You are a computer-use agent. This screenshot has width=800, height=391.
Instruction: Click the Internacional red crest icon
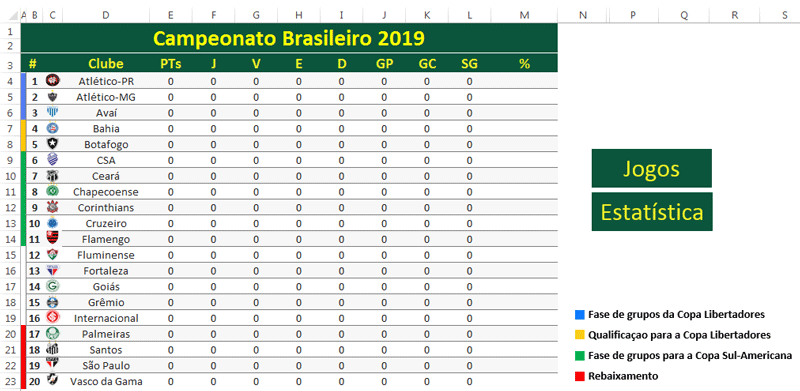pos(52,318)
